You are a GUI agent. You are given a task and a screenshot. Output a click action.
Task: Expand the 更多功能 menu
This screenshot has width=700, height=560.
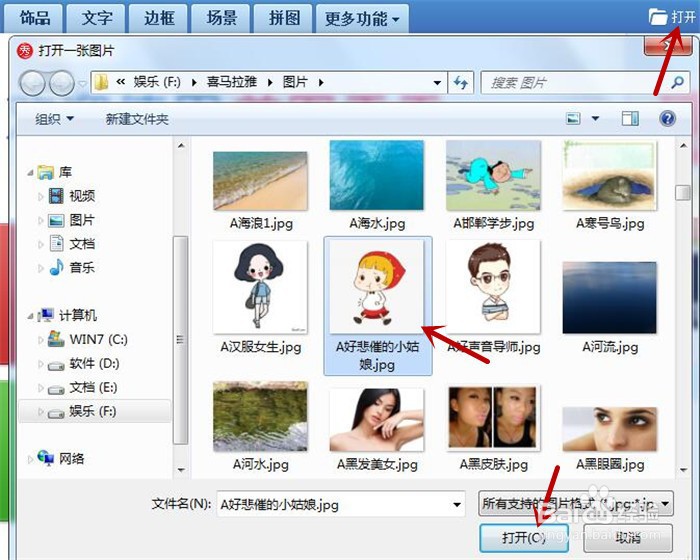(x=362, y=19)
